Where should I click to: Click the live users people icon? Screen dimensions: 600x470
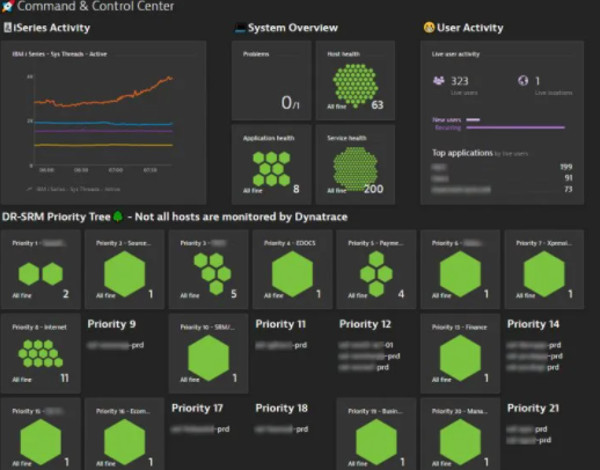439,81
